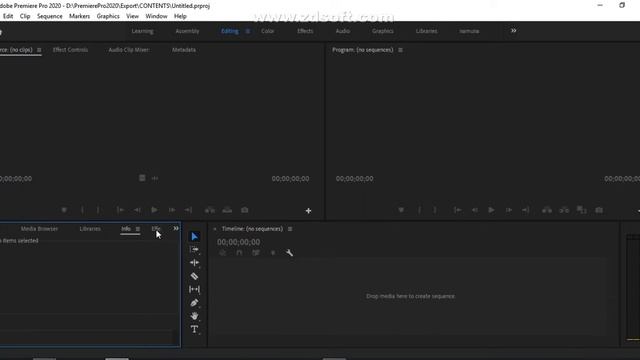
Task: Step forward one frame in Source monitor
Action: pyautogui.click(x=172, y=210)
